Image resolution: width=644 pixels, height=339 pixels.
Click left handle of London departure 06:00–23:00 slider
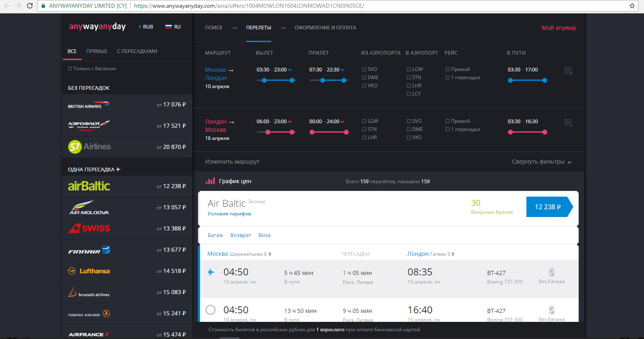point(268,132)
